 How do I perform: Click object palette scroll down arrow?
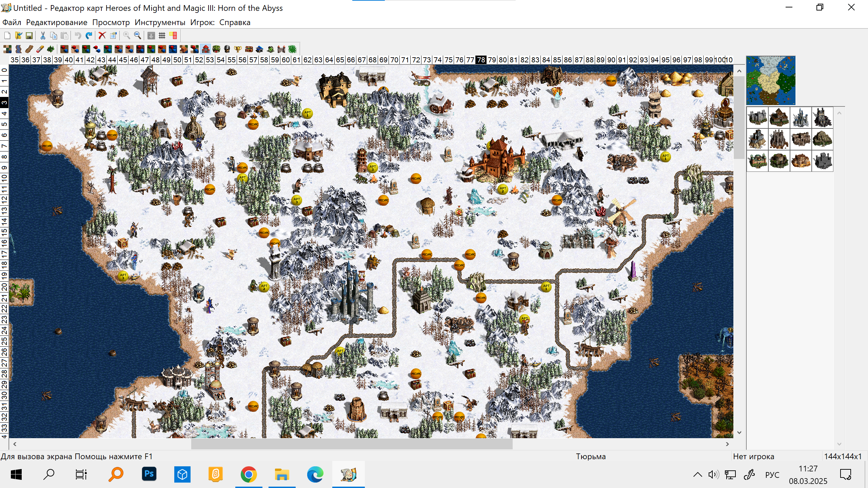(840, 444)
